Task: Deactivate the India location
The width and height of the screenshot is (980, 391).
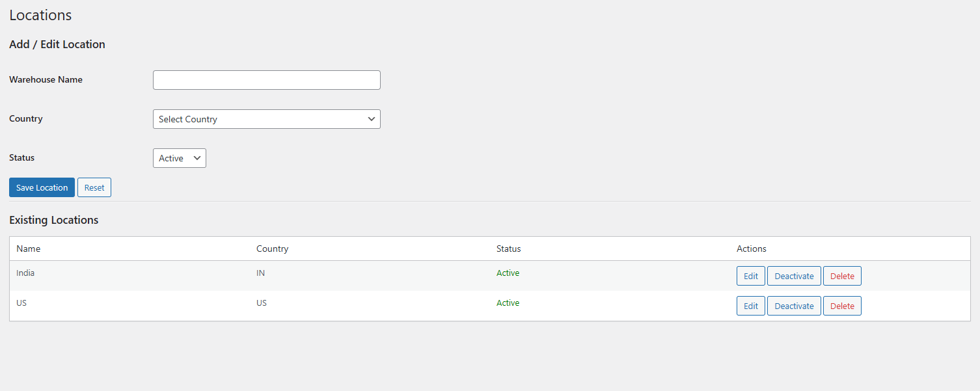Action: point(794,276)
